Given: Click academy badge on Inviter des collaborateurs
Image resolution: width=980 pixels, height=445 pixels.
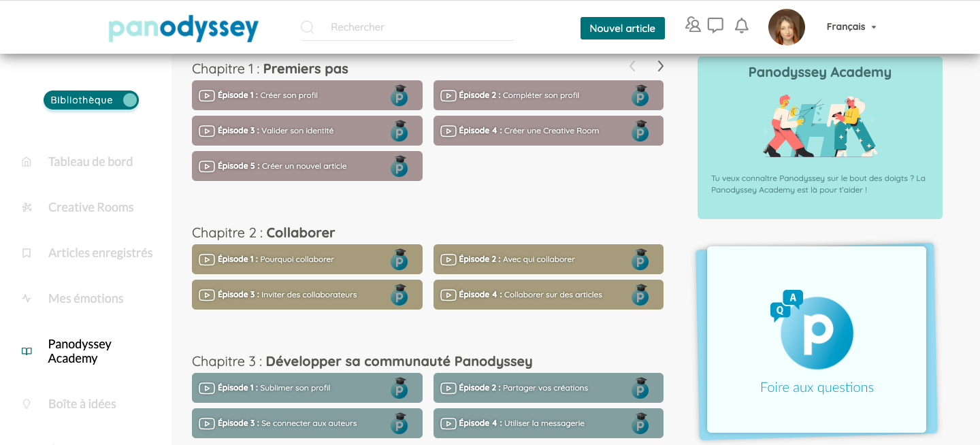Looking at the screenshot, I should pyautogui.click(x=399, y=295).
